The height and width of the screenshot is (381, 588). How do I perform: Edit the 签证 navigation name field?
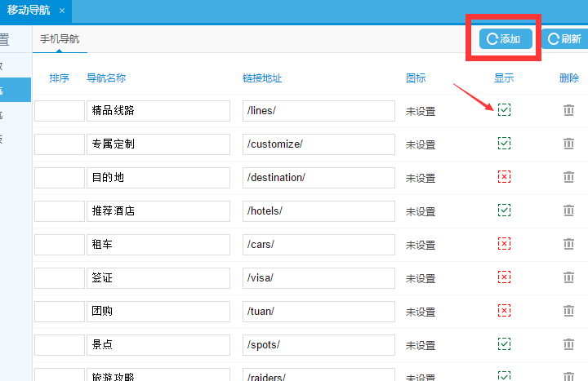(158, 277)
